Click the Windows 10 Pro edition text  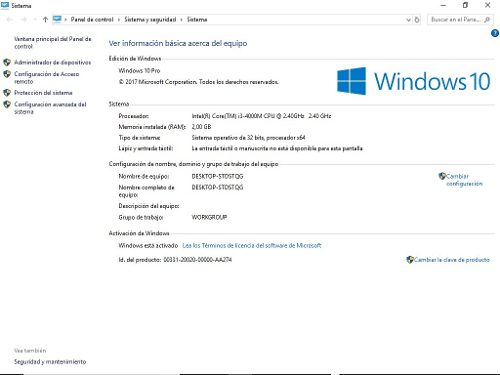pos(139,71)
